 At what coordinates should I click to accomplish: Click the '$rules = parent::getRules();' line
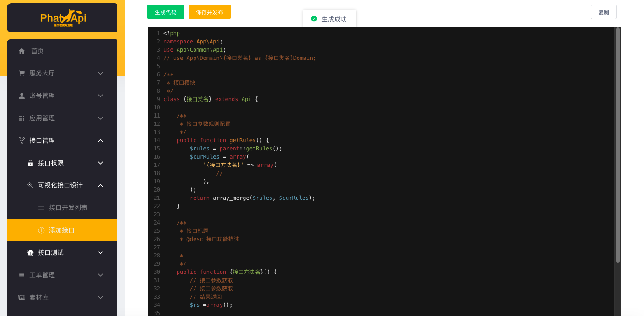pos(236,149)
